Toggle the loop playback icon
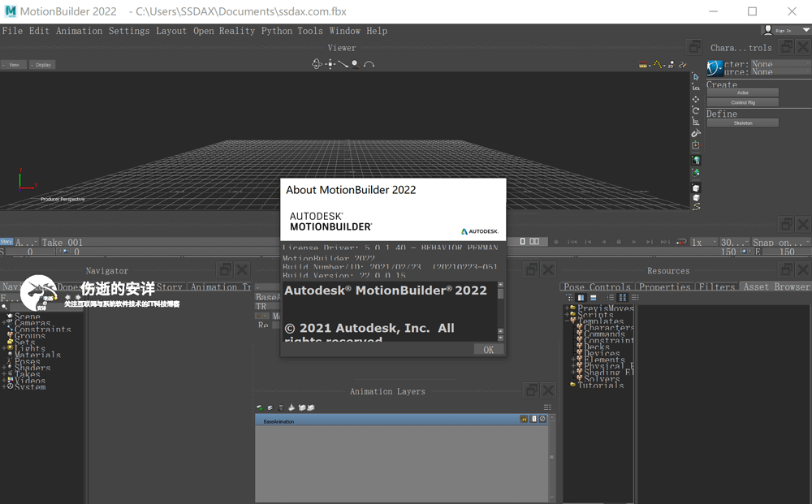812x504 pixels. [x=681, y=242]
